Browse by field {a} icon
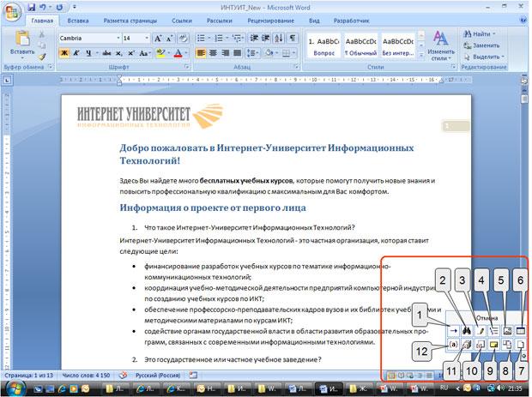 (x=453, y=345)
